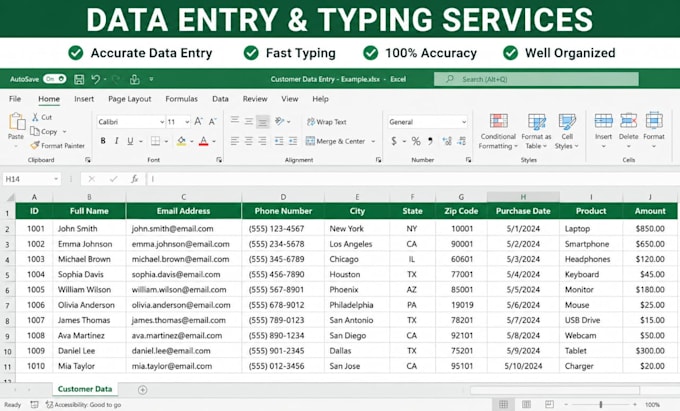Click the red font color swatch

click(x=203, y=141)
